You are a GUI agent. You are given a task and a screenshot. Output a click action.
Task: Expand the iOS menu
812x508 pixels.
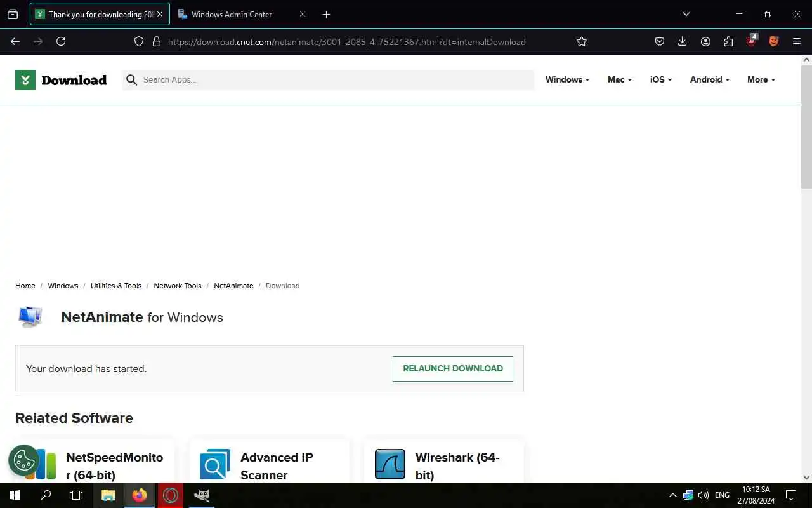pyautogui.click(x=661, y=79)
